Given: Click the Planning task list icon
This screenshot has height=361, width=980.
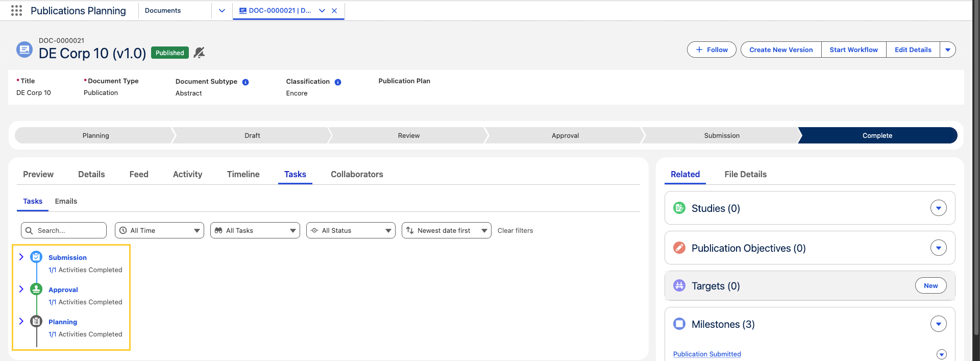Looking at the screenshot, I should click(36, 321).
